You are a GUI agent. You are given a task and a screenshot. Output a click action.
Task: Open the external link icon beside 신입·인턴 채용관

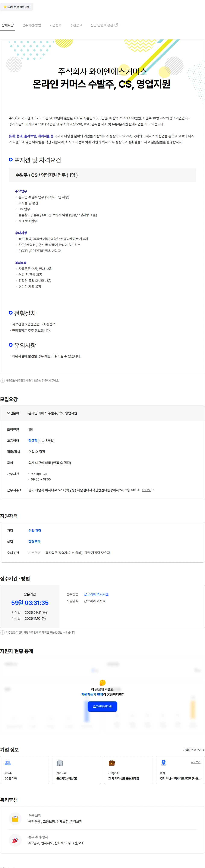click(116, 25)
